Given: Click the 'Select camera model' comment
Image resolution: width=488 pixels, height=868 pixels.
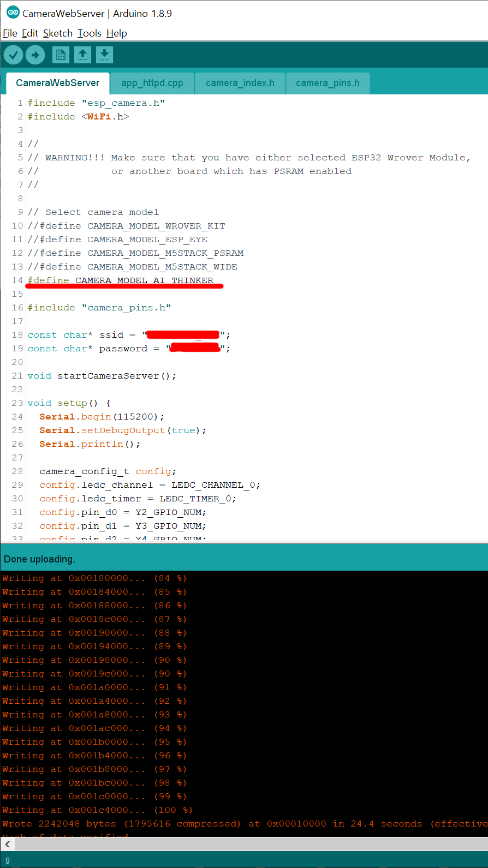Looking at the screenshot, I should coord(93,212).
